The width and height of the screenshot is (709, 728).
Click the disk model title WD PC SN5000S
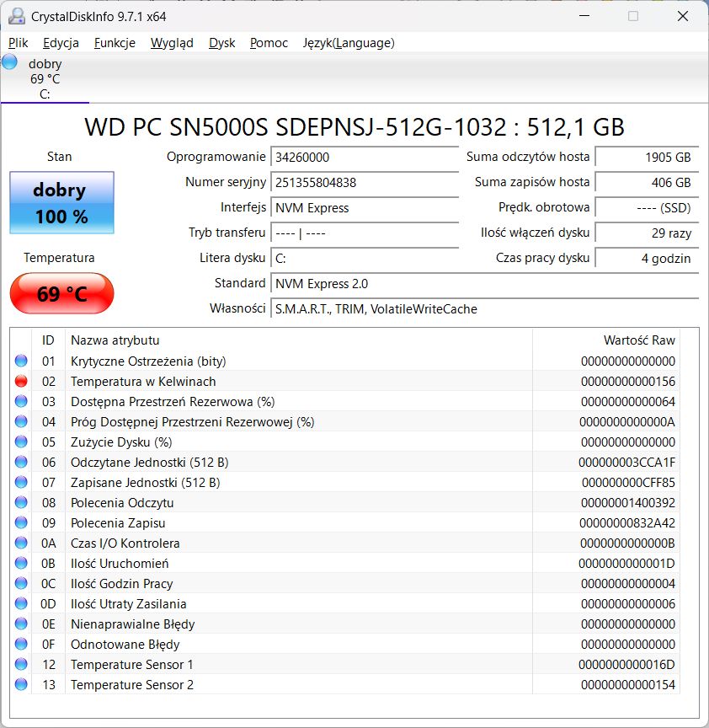coord(354,126)
